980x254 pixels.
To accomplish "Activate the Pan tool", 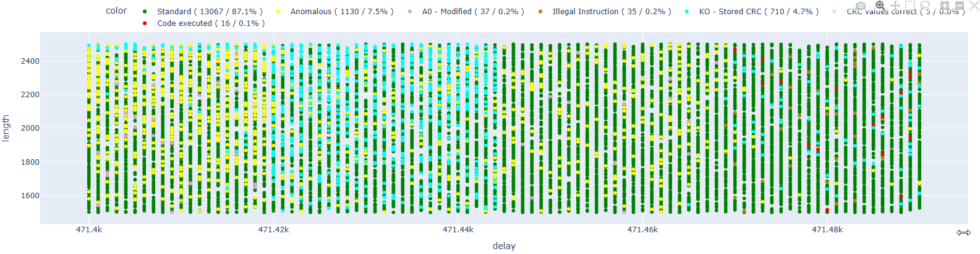I will pos(895,6).
